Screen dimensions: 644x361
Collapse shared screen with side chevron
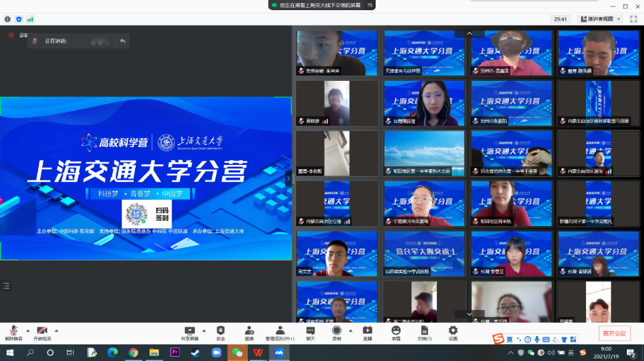[289, 178]
